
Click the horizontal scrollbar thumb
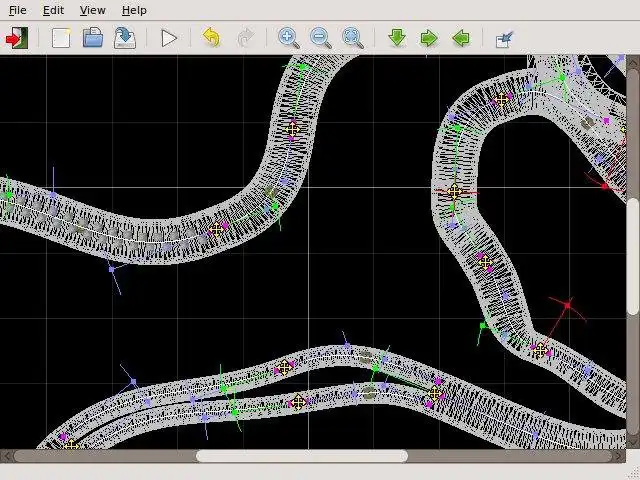(302, 456)
